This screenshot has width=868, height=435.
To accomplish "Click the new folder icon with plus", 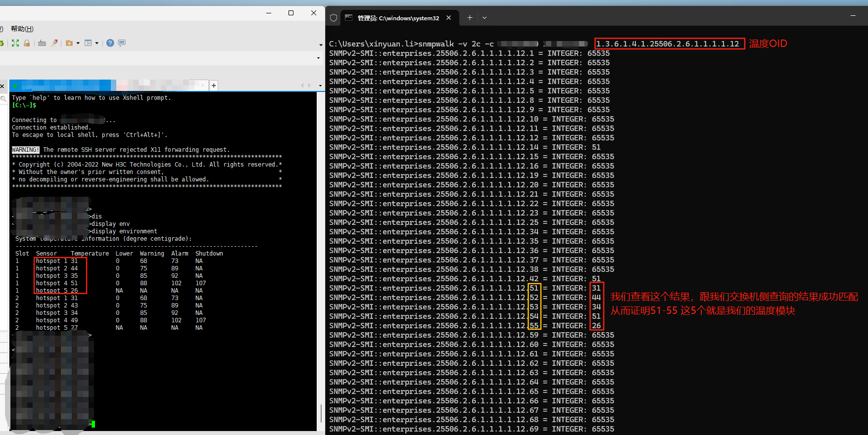I will [69, 43].
